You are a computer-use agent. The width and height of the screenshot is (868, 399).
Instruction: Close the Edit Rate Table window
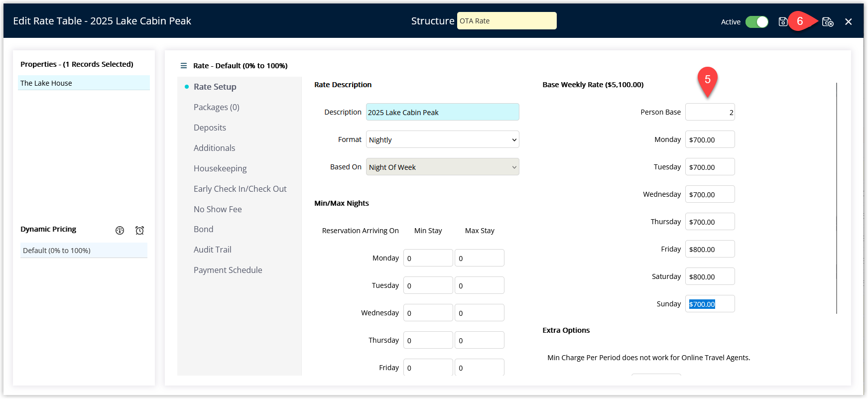(x=849, y=21)
